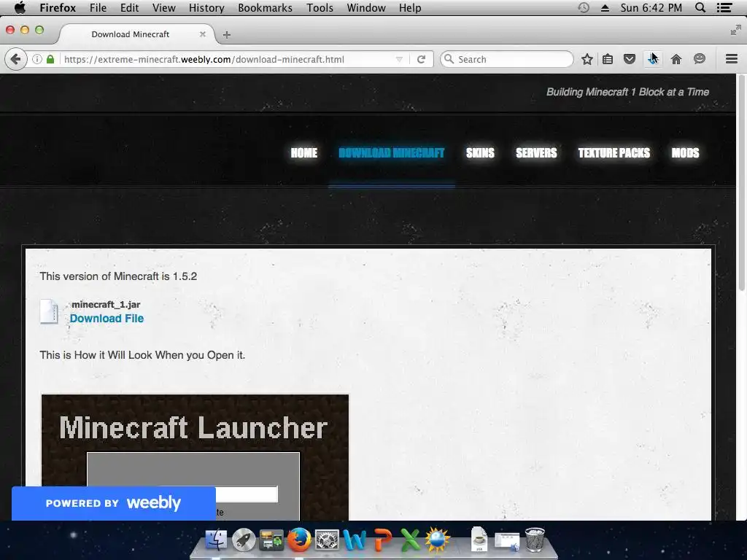The image size is (747, 560).
Task: Click the green secure padlock icon
Action: (x=50, y=60)
